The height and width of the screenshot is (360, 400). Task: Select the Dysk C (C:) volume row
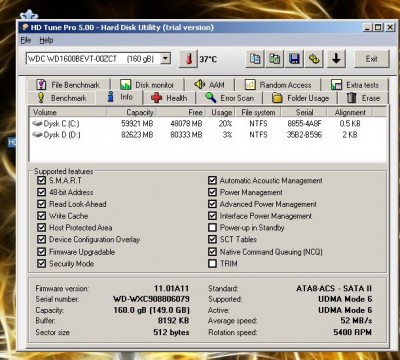[208, 124]
